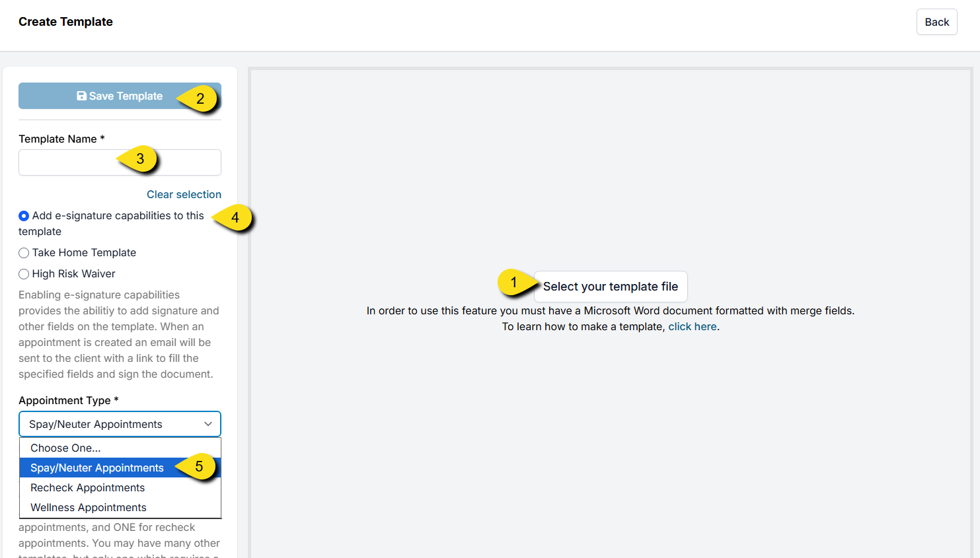The height and width of the screenshot is (558, 980).
Task: Select Wellness Appointments from the dropdown list
Action: [89, 507]
